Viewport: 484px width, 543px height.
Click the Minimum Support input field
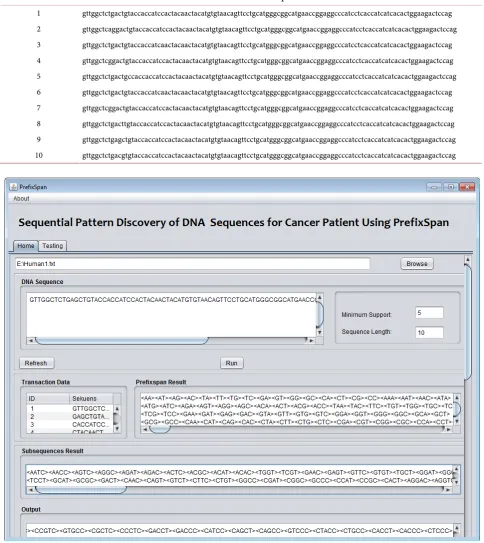point(429,313)
